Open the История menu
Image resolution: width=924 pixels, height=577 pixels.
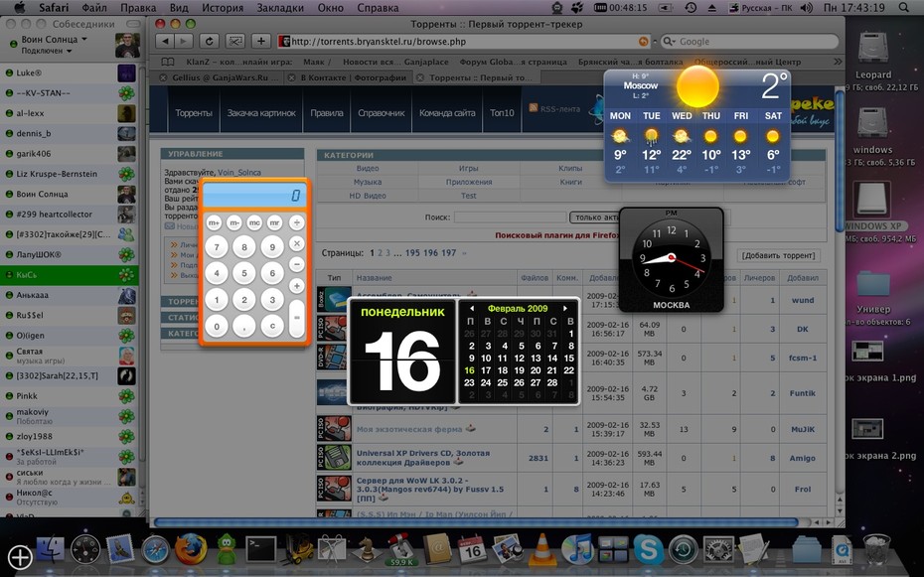223,8
